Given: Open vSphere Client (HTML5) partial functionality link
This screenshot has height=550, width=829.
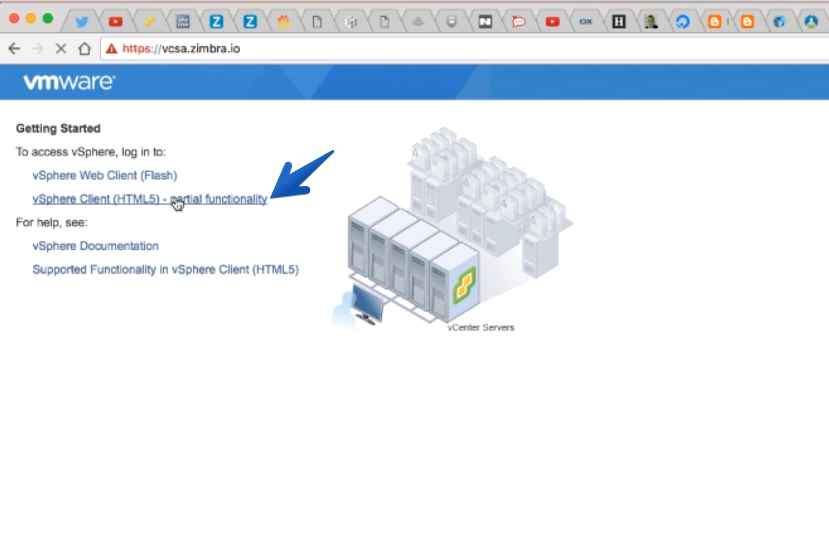Looking at the screenshot, I should tap(150, 199).
